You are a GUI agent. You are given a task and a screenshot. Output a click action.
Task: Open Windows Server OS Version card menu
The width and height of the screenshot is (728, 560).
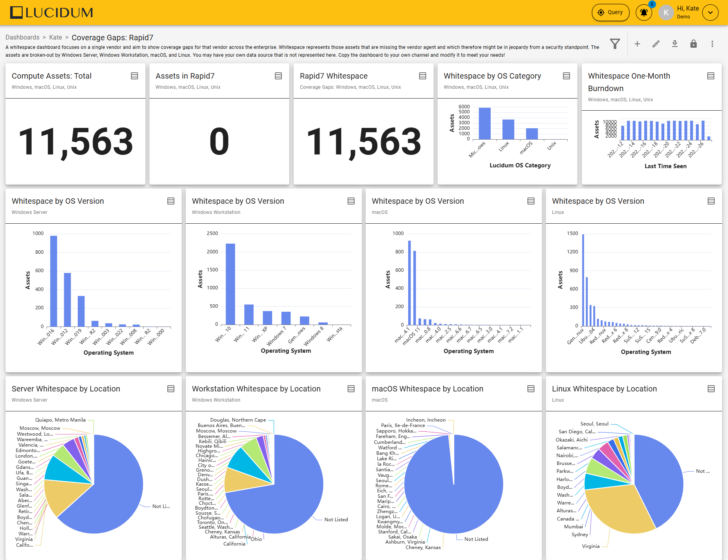coord(171,201)
